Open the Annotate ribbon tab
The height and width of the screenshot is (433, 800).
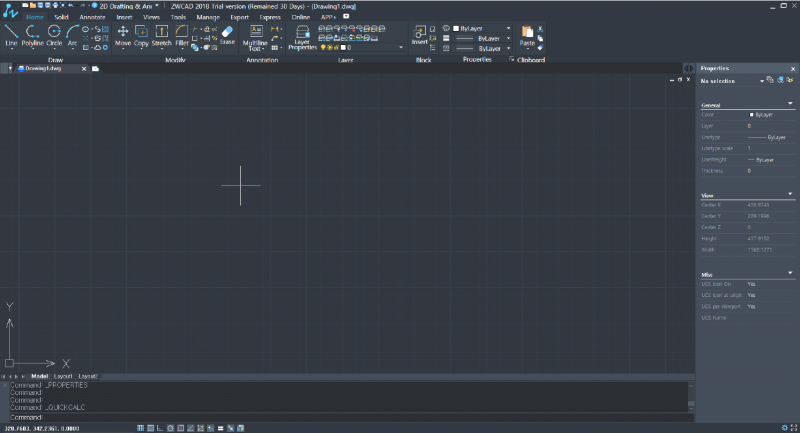[92, 17]
